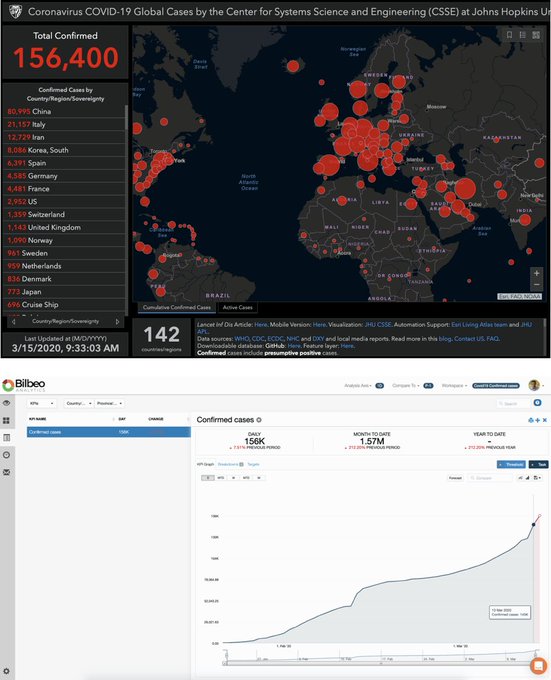Switch to bar chart type icon
551x680 pixels.
(x=527, y=478)
